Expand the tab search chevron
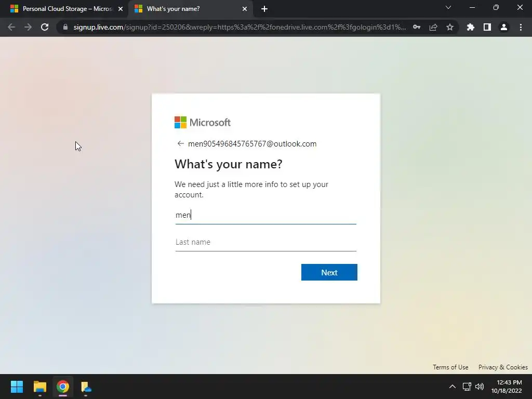Screen dimensions: 532x399 [448, 7]
